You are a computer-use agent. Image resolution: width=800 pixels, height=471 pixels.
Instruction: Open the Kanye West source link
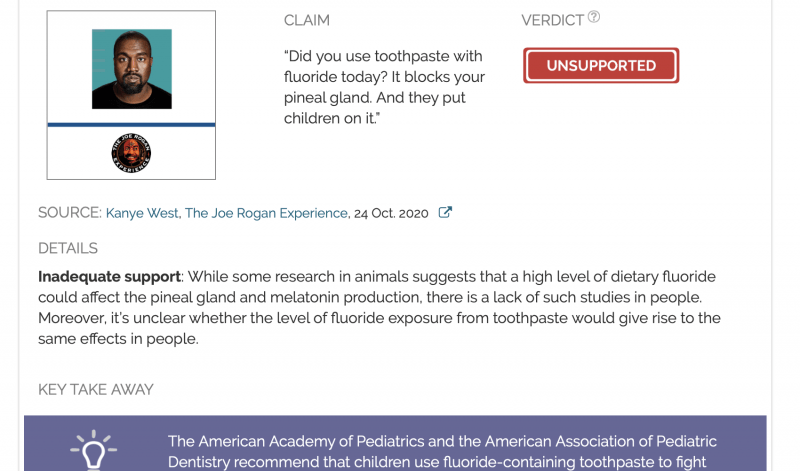tap(142, 213)
